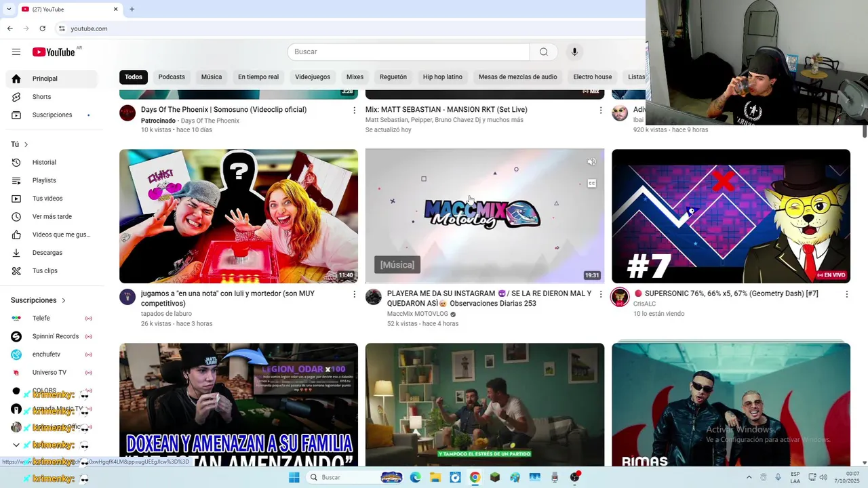Toggle subtitles on MaccMix preview
Viewport: 868px width, 488px height.
(591, 184)
